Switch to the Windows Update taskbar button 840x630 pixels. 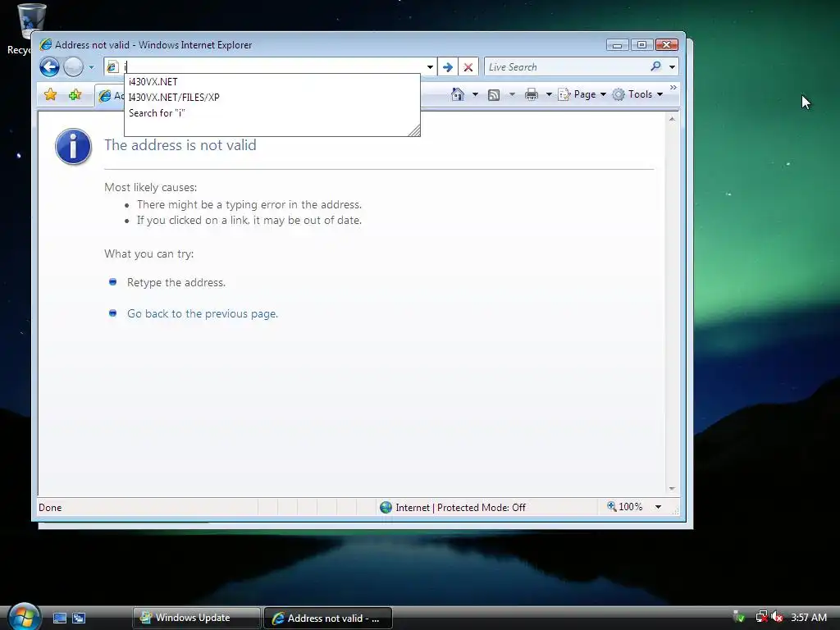click(196, 618)
